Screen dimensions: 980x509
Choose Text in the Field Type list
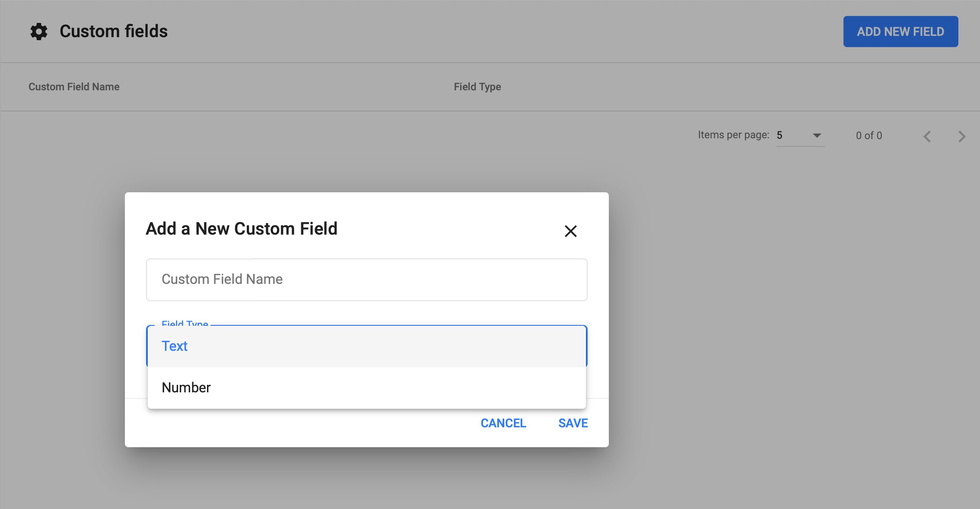click(x=366, y=346)
